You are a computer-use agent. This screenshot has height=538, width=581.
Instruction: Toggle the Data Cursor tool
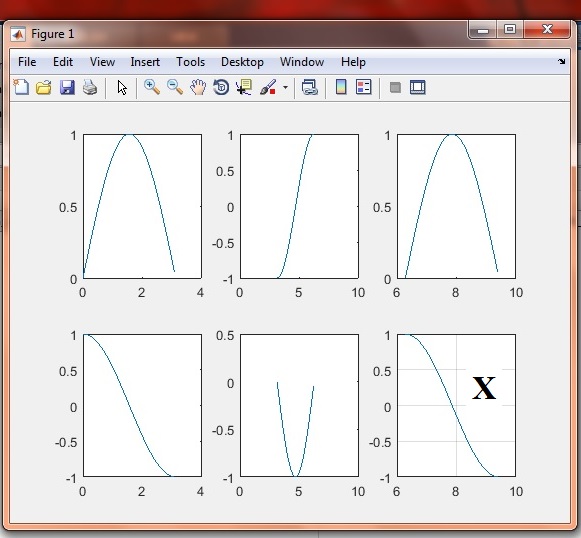(x=244, y=88)
